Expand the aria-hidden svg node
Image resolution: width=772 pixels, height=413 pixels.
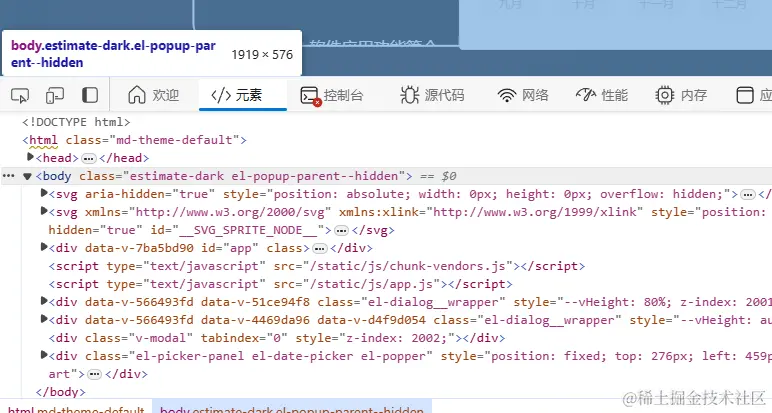(x=44, y=193)
